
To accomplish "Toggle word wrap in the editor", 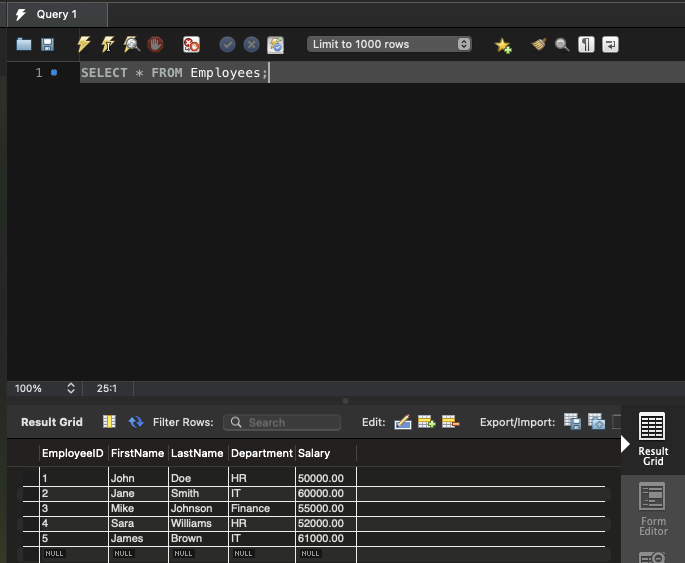I will click(x=610, y=44).
